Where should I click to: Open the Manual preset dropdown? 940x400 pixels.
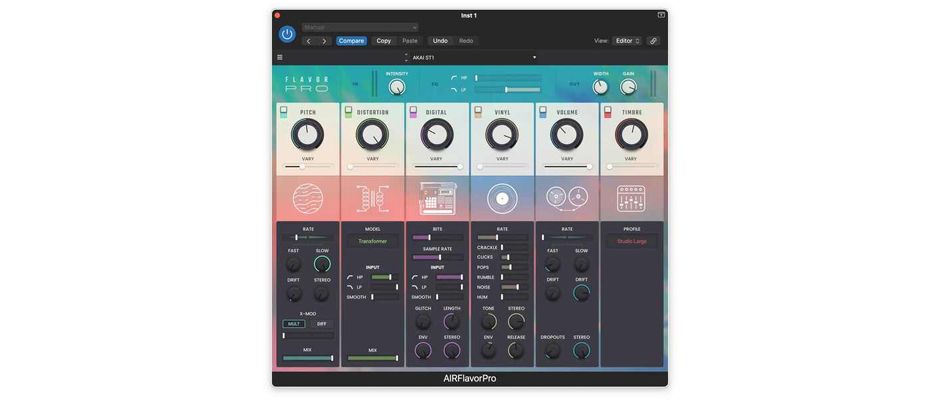coord(360,28)
